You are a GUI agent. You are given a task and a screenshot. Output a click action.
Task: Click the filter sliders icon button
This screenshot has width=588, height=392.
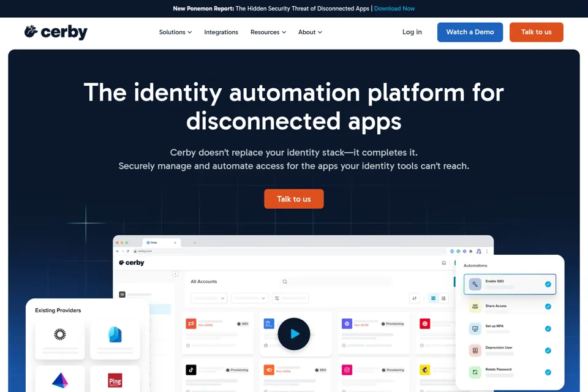click(277, 298)
